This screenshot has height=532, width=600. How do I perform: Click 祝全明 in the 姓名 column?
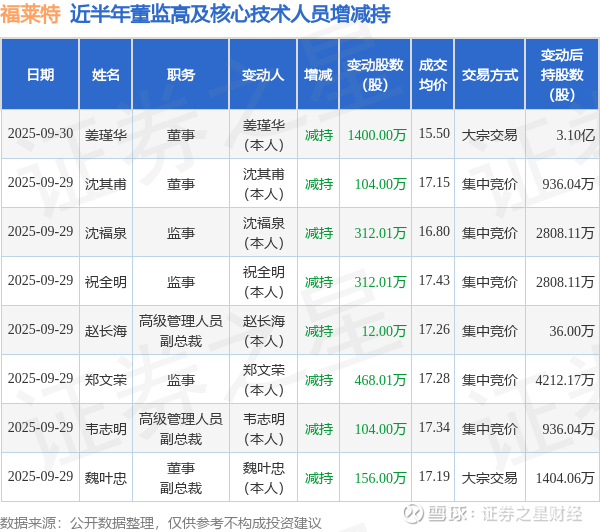pyautogui.click(x=106, y=282)
